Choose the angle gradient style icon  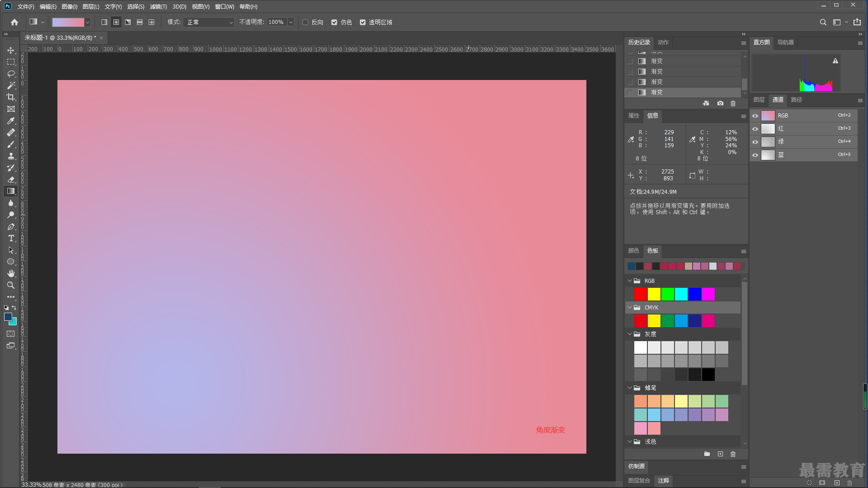128,22
